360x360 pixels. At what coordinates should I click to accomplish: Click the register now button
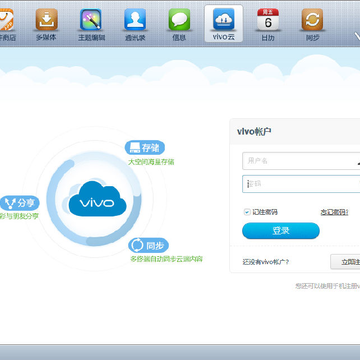[345, 262]
